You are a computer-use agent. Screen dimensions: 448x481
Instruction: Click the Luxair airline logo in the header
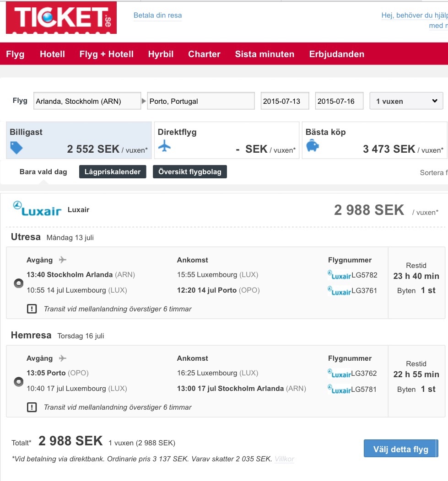click(x=37, y=208)
